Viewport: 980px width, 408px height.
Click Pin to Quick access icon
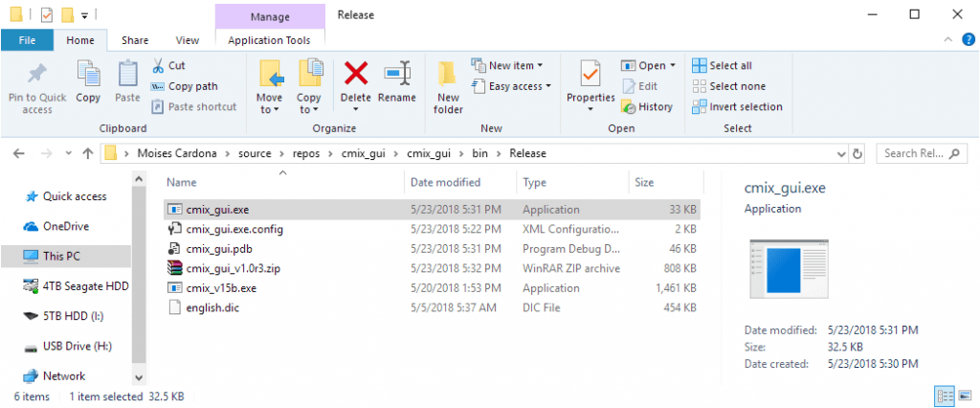coord(36,75)
